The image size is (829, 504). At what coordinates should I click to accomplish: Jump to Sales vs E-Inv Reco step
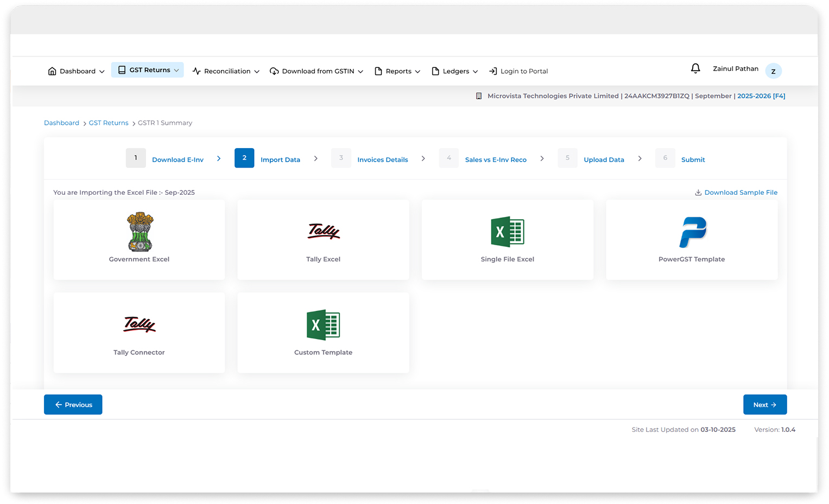click(495, 160)
